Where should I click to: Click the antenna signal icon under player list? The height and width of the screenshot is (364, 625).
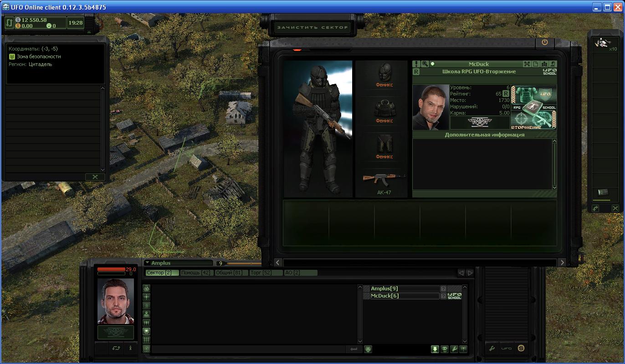point(463,349)
